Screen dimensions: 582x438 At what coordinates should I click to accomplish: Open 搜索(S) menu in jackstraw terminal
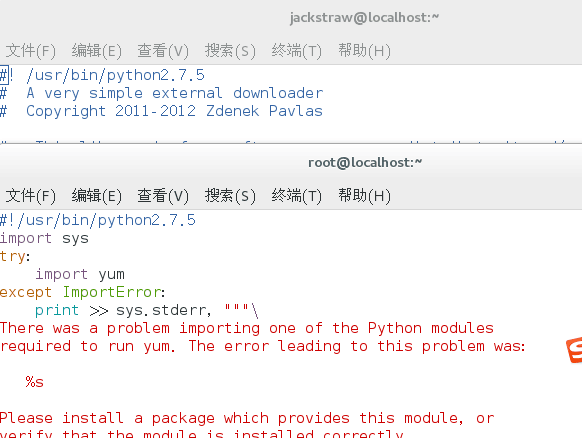pos(230,50)
